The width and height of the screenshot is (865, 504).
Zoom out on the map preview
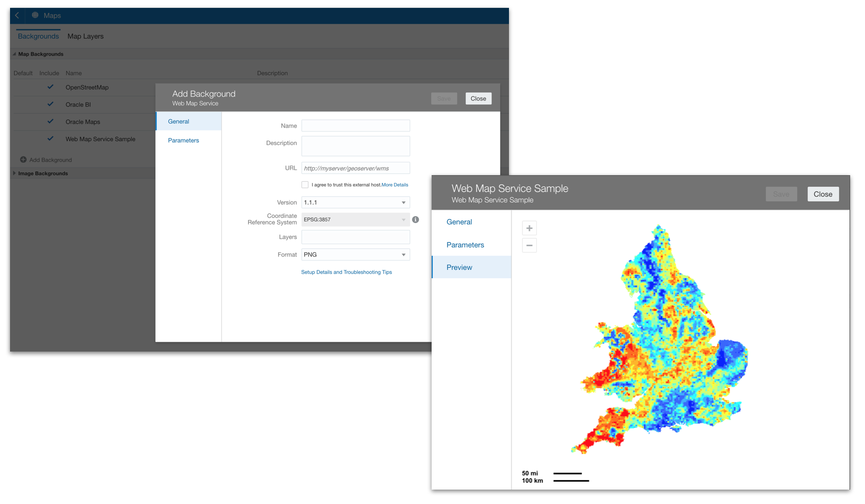(529, 245)
